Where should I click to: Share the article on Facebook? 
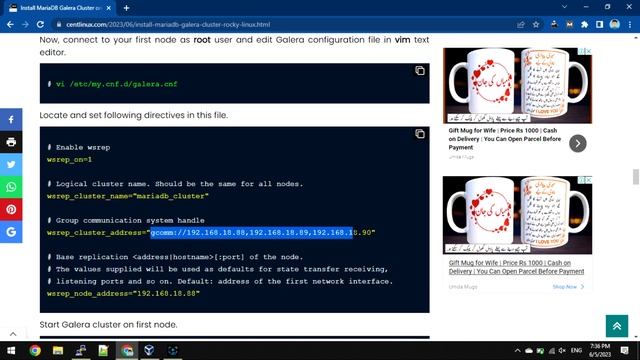pyautogui.click(x=11, y=120)
